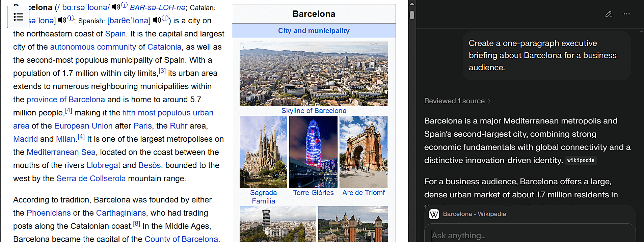Start a new chat with the pencil icon

609,14
